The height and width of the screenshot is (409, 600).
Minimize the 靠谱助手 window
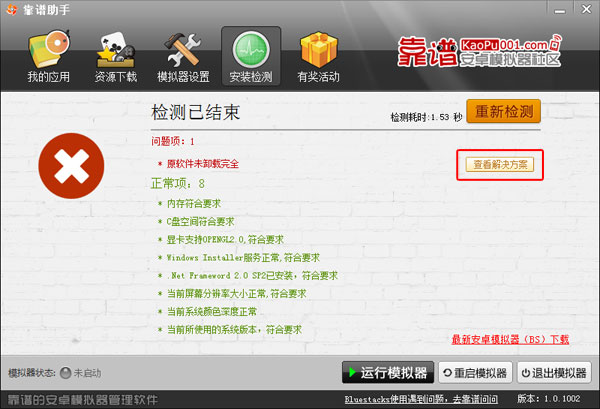pos(560,10)
